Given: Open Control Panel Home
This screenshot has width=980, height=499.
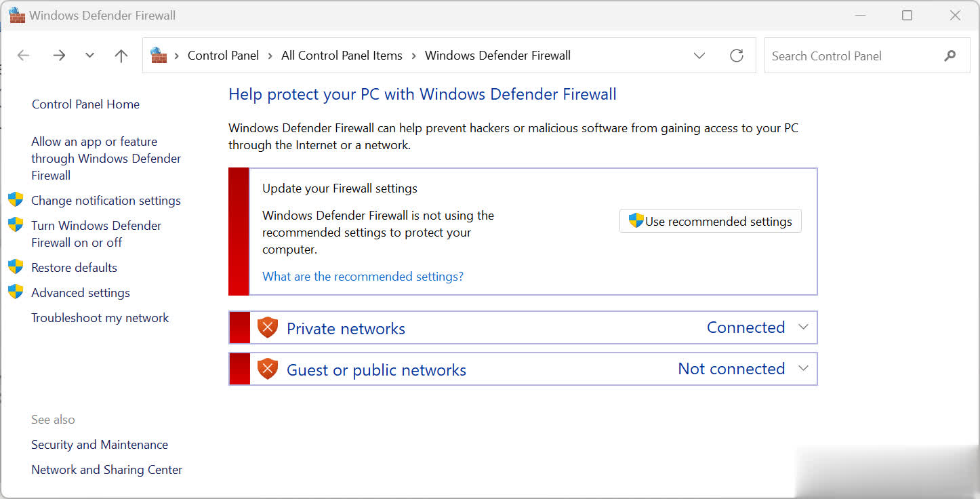Looking at the screenshot, I should coord(85,104).
